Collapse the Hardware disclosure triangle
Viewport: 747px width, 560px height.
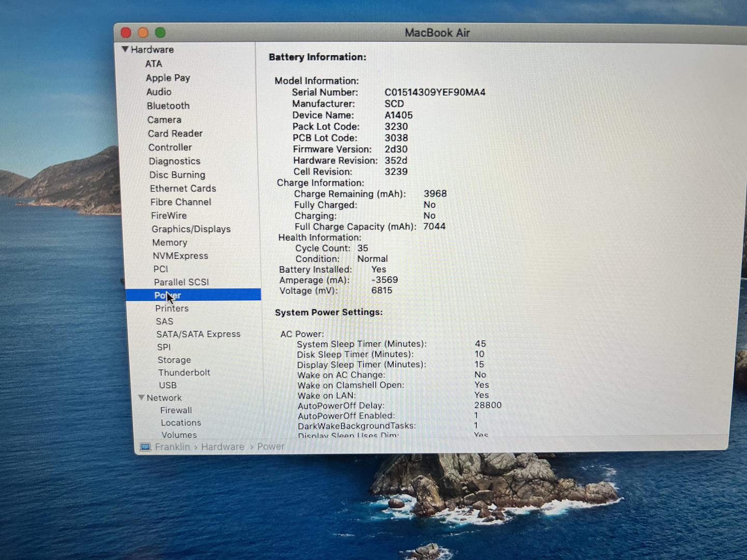coord(125,49)
